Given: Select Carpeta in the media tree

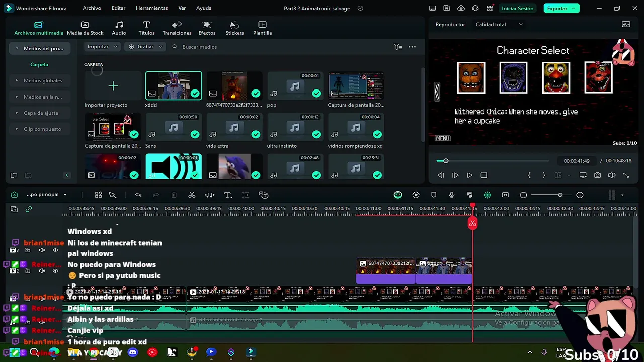Looking at the screenshot, I should 39,64.
